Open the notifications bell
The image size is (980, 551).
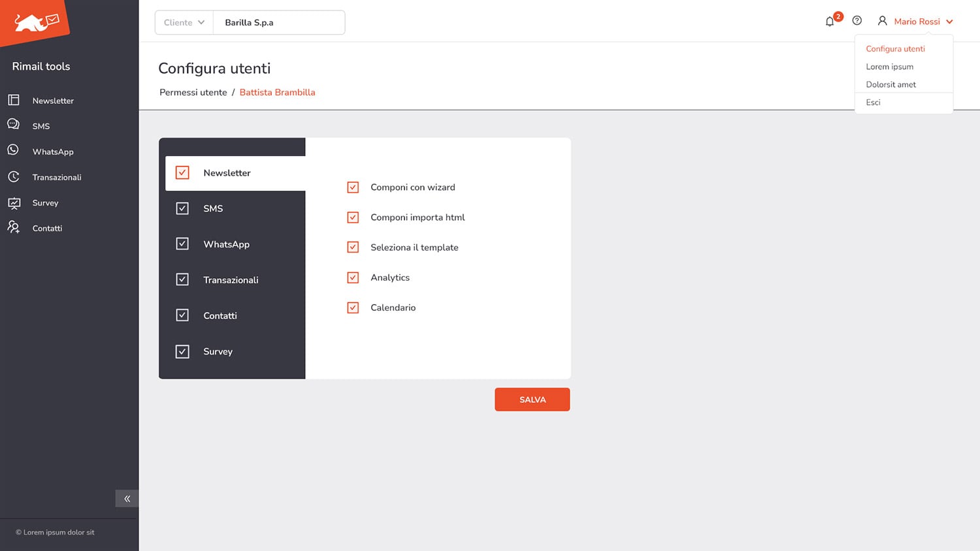(x=830, y=22)
